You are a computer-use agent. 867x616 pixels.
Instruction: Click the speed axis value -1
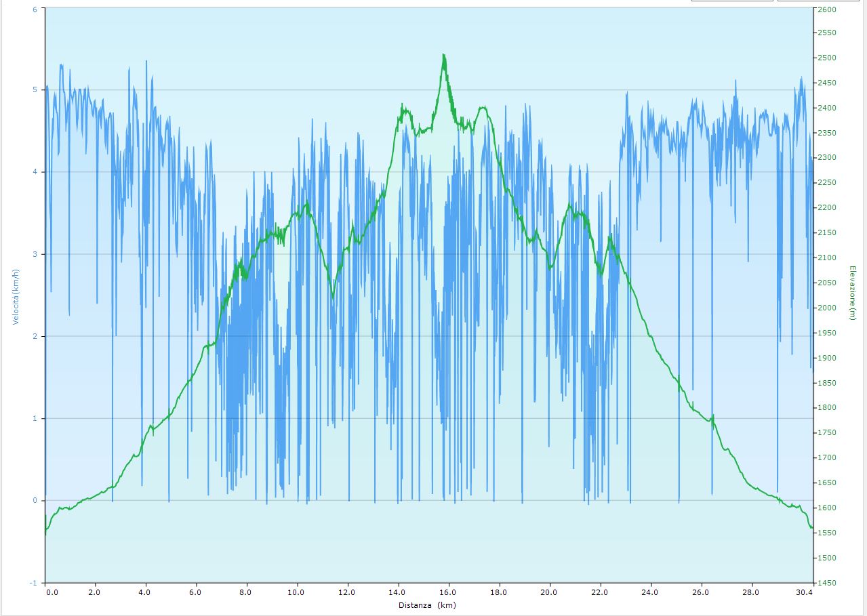[x=34, y=583]
